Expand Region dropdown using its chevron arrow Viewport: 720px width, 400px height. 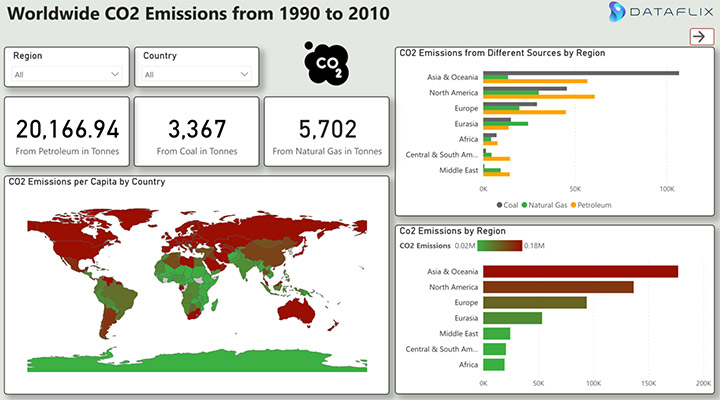115,74
